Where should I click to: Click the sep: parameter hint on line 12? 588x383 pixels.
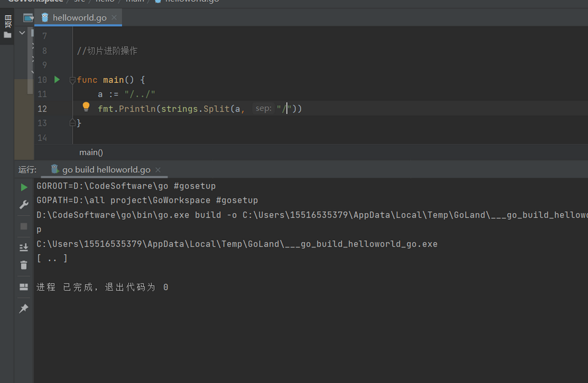[x=263, y=109]
